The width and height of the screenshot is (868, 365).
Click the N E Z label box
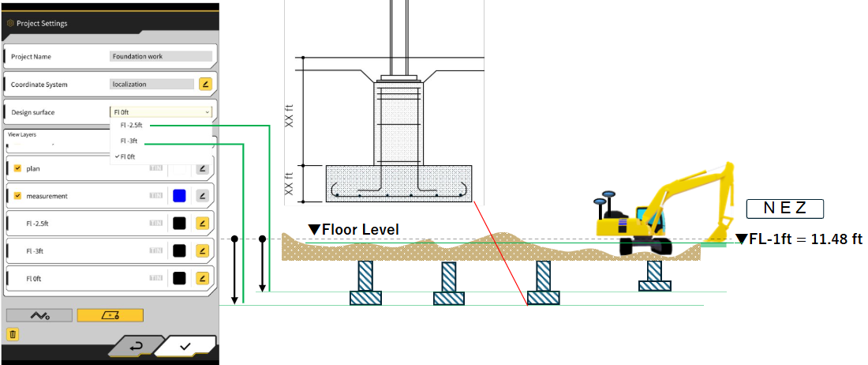pos(785,209)
